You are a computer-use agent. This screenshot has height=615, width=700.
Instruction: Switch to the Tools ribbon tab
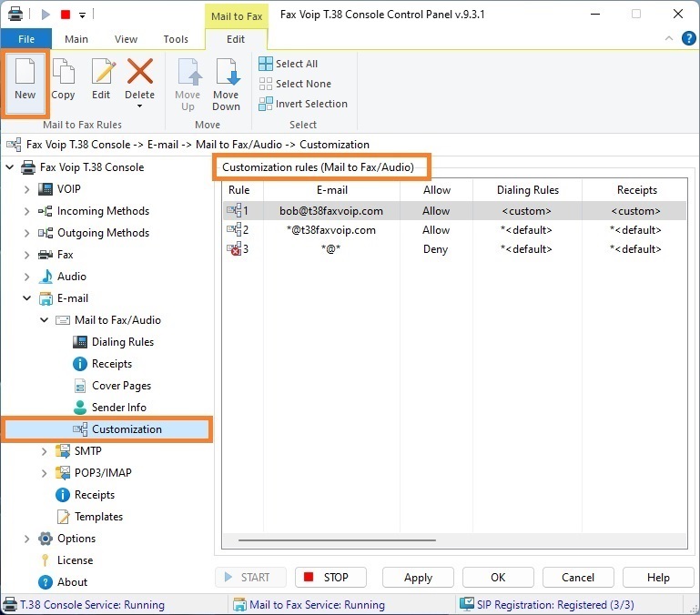click(176, 39)
